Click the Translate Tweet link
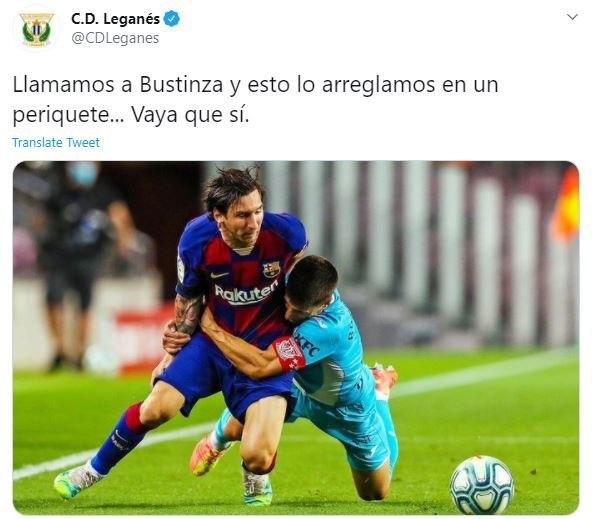This screenshot has width=592, height=519. tap(56, 143)
